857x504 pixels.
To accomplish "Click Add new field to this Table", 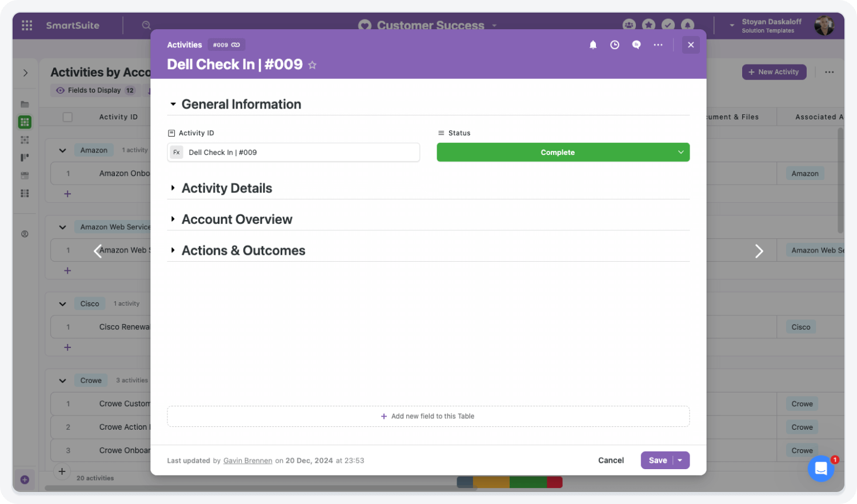I will click(428, 417).
